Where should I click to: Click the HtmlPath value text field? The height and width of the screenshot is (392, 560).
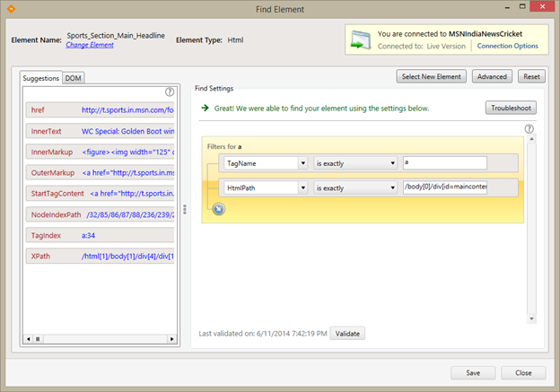pyautogui.click(x=457, y=187)
